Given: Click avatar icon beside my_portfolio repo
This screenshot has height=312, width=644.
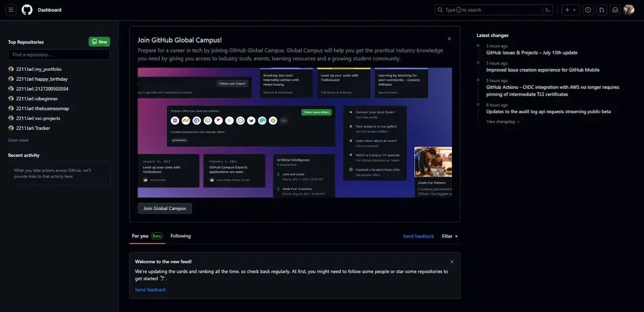Looking at the screenshot, I should pos(11,69).
